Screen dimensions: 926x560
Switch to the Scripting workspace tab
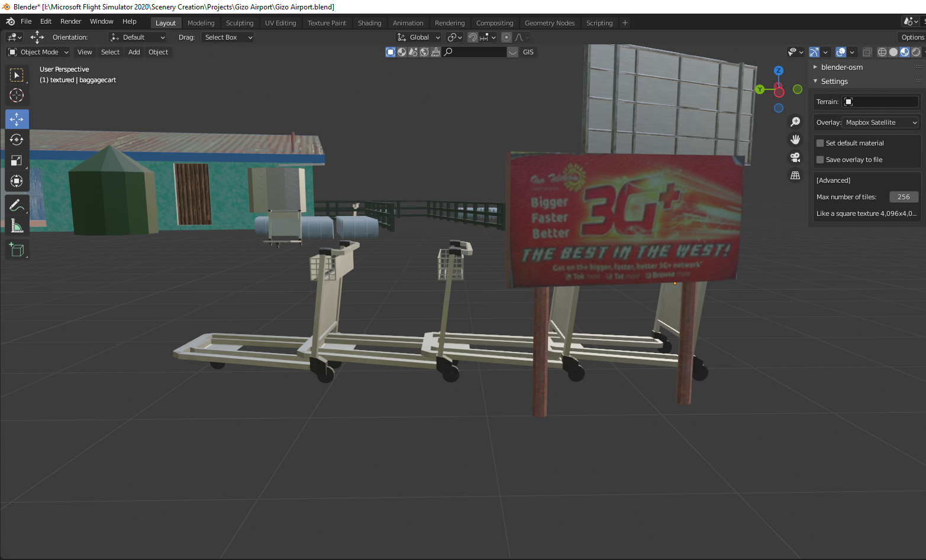click(x=599, y=23)
